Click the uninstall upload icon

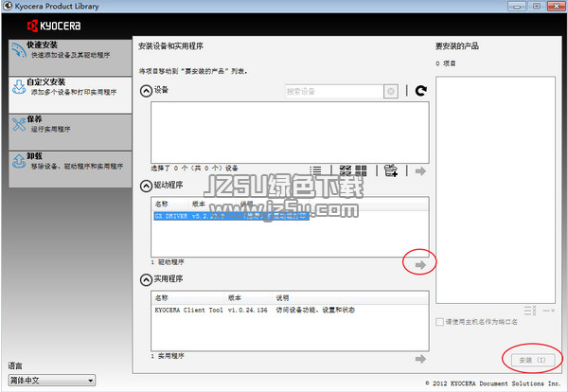click(x=19, y=161)
